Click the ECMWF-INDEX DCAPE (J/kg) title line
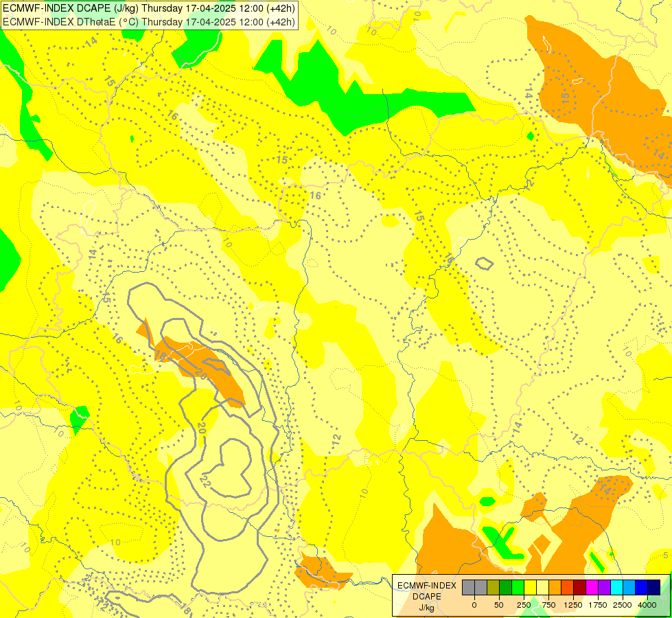The width and height of the screenshot is (672, 618). click(149, 8)
